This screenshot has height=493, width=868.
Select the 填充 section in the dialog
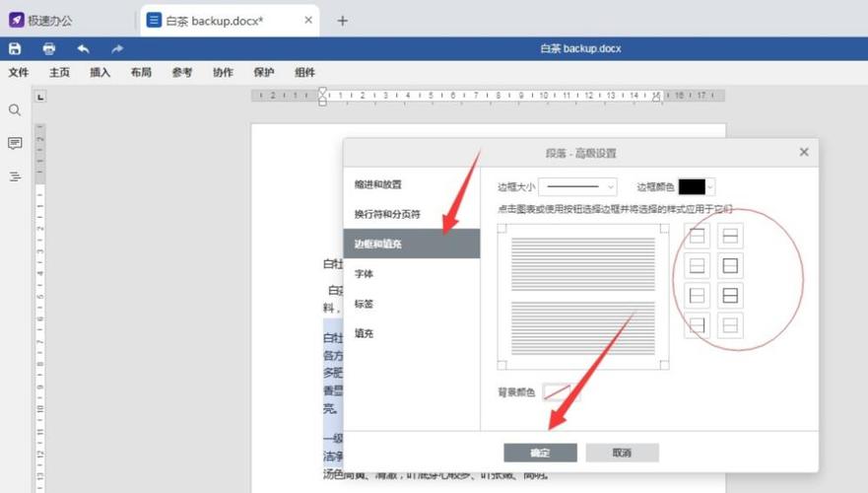pos(411,333)
